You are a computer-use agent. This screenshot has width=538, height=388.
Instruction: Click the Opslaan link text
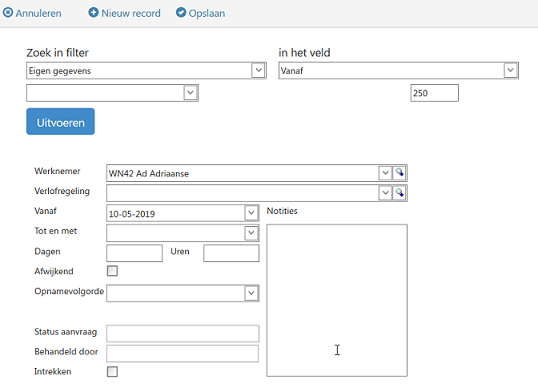pos(207,13)
